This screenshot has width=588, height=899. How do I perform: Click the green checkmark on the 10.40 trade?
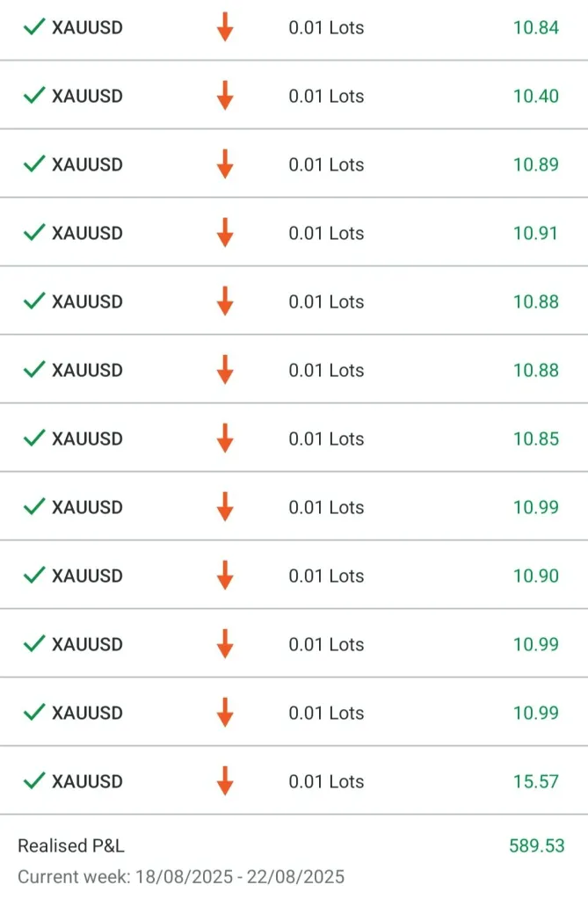(34, 96)
